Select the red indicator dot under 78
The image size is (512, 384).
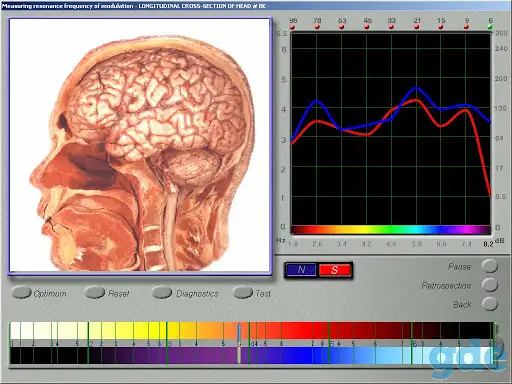click(x=317, y=27)
